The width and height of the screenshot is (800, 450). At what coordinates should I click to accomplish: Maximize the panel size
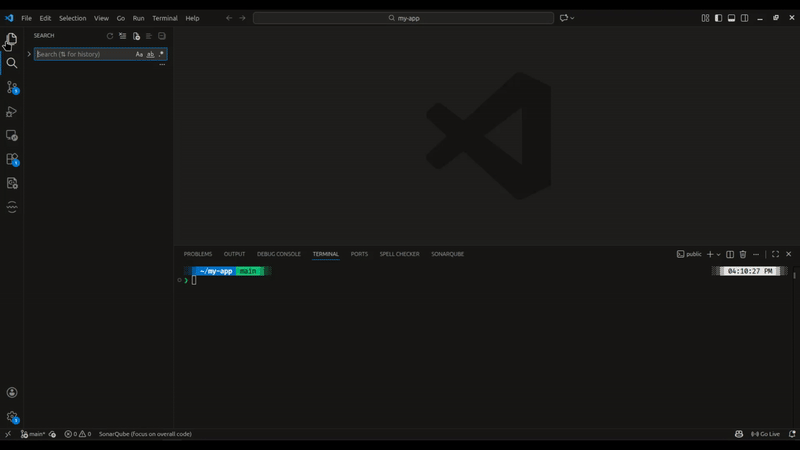pos(776,254)
